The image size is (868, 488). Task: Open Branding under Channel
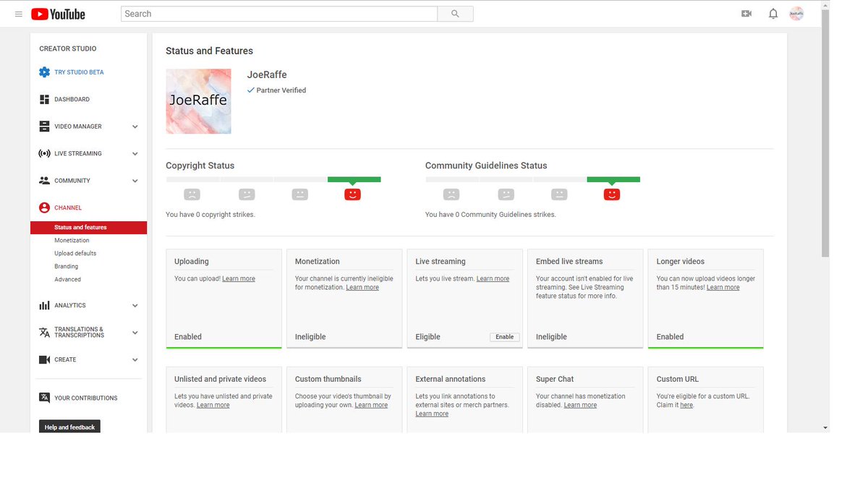click(x=67, y=267)
